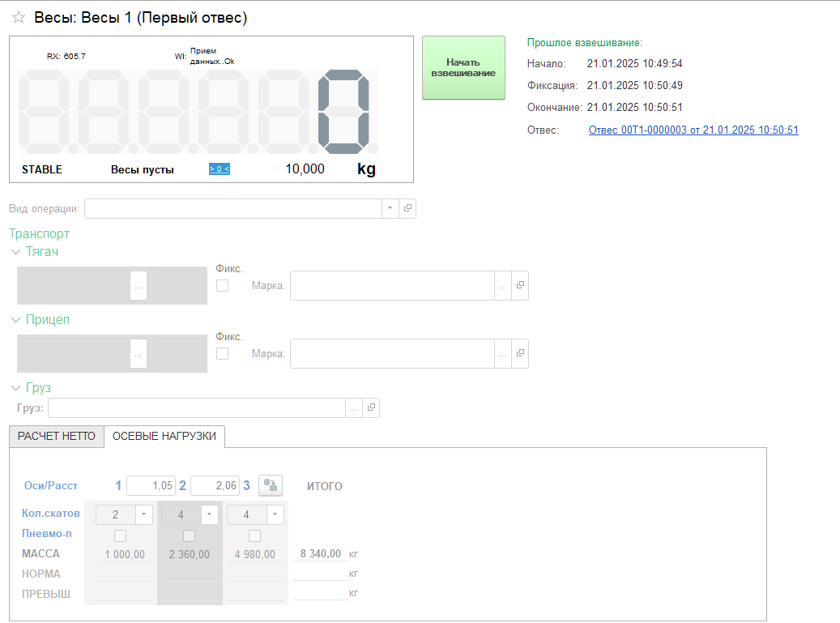Enable Пневмо-п checkbox for first axle
Image resolution: width=840 pixels, height=623 pixels.
[121, 536]
